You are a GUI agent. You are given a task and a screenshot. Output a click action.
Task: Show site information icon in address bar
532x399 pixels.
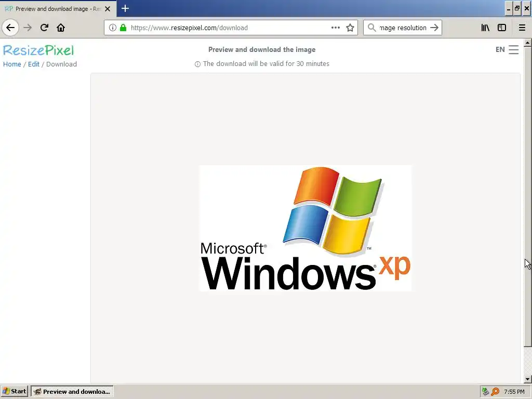[113, 28]
